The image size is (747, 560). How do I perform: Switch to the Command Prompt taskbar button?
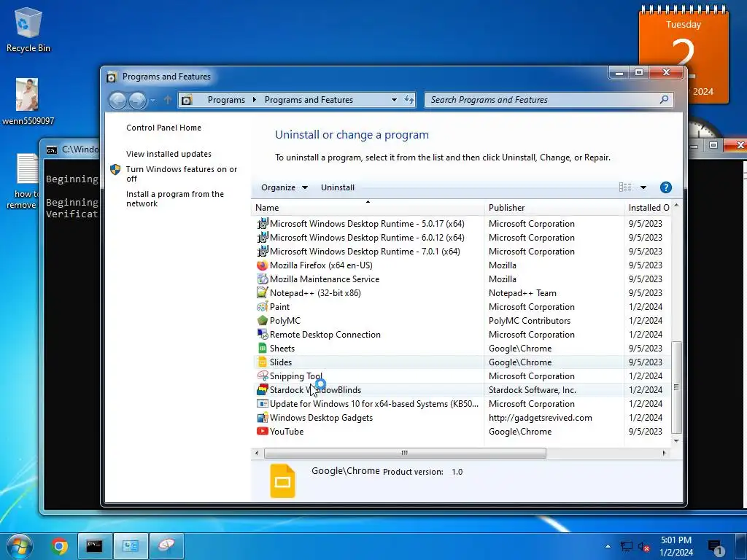click(x=94, y=546)
